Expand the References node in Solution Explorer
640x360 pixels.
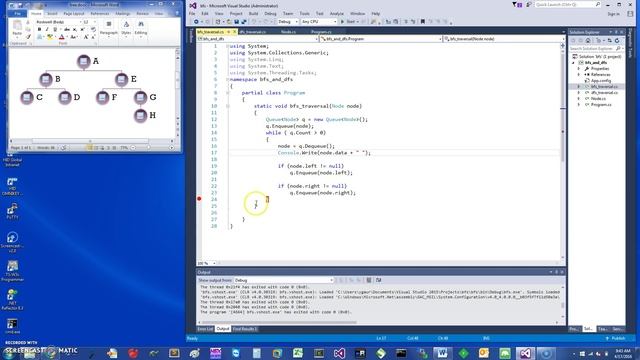(x=579, y=75)
